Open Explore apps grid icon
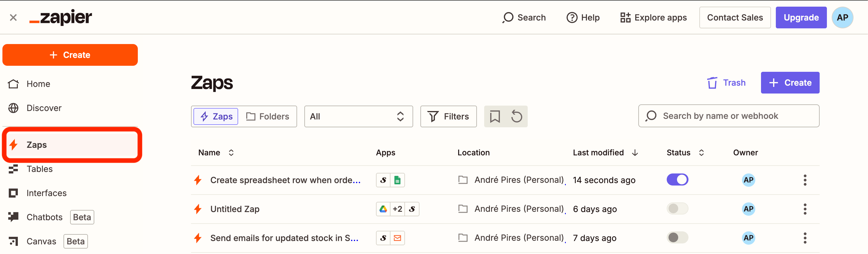This screenshot has height=254, width=868. click(625, 17)
